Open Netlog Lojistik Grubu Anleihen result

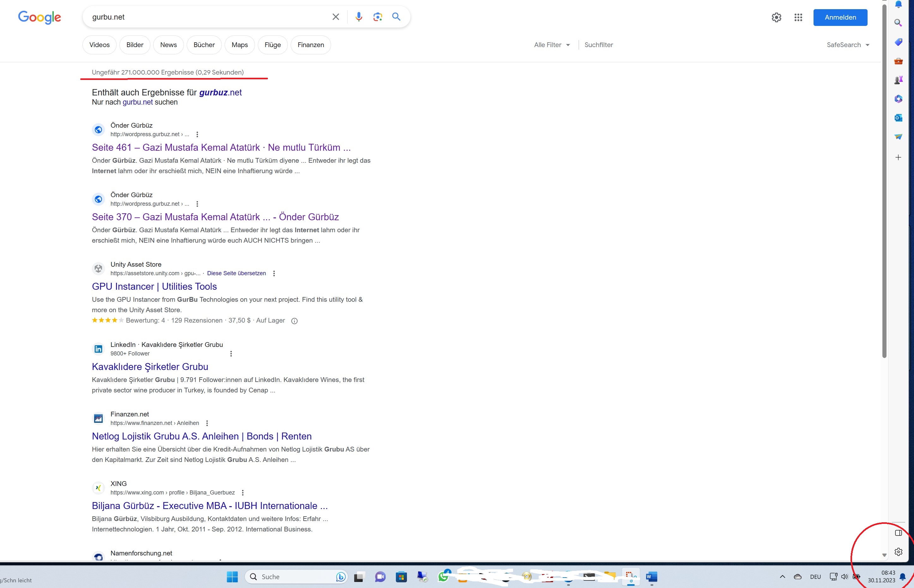[x=202, y=436]
